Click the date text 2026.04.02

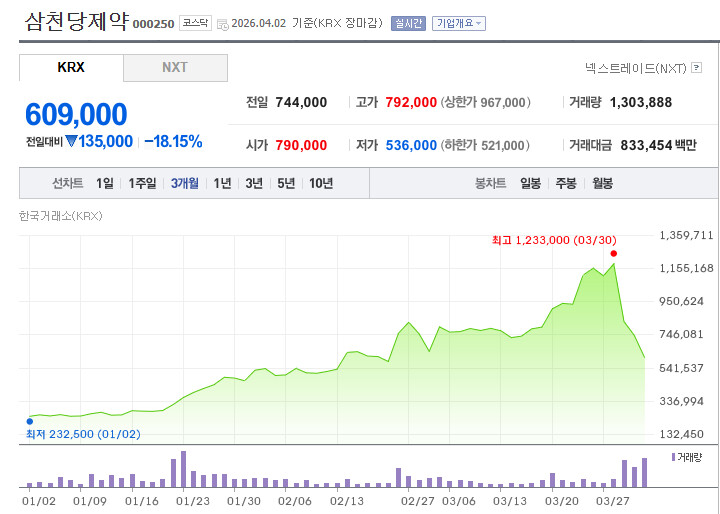[x=259, y=23]
